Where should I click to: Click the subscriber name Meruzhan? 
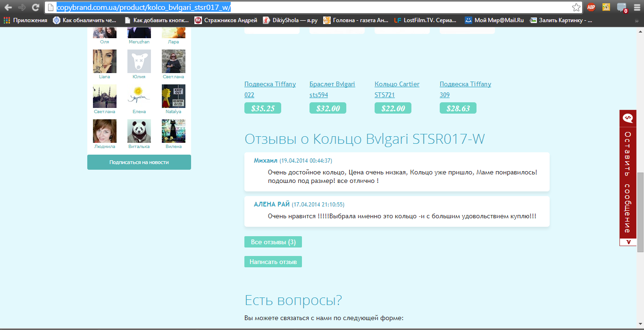click(x=139, y=42)
